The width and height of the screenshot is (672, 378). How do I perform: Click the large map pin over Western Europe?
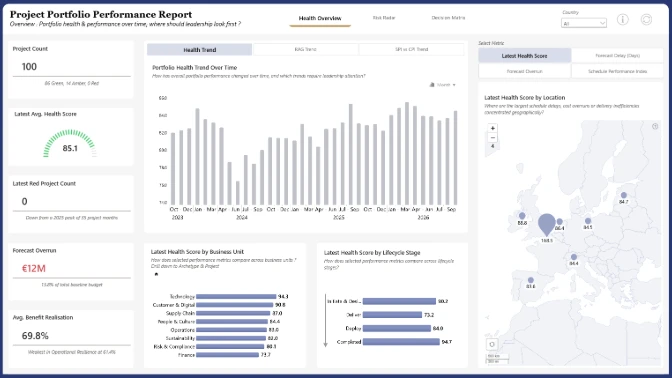[546, 225]
